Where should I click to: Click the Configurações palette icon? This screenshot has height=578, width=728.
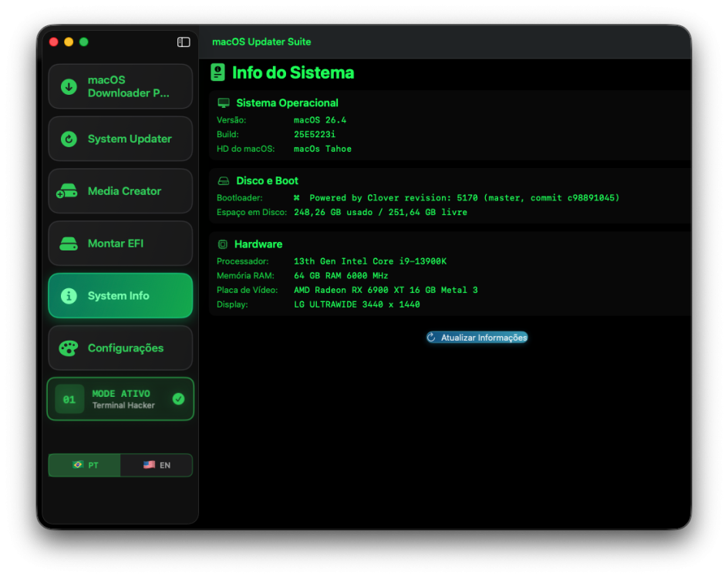pos(69,348)
